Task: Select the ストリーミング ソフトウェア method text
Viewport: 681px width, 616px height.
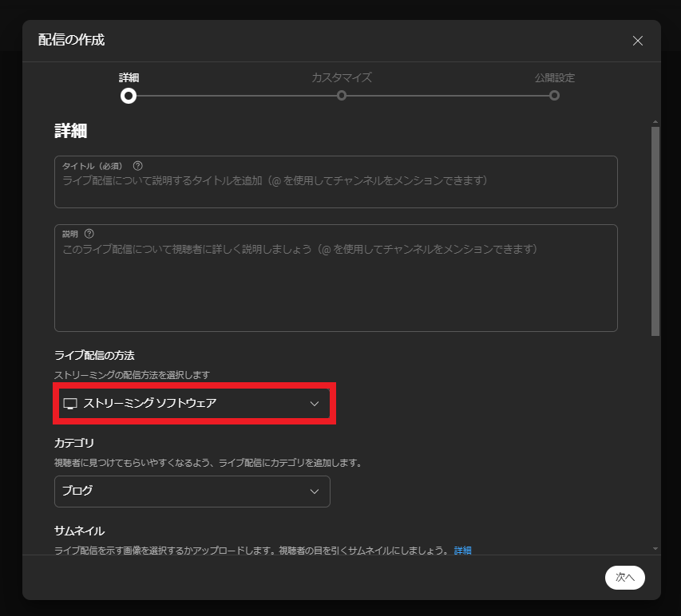Action: (150, 404)
